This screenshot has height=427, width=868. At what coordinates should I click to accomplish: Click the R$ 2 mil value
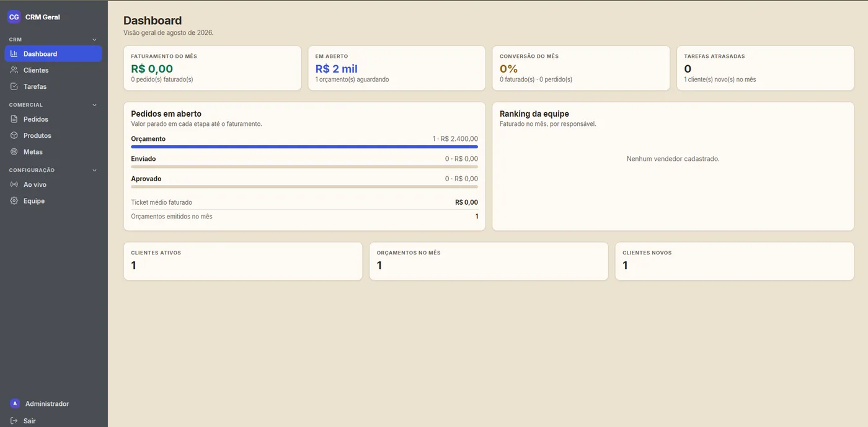[337, 69]
